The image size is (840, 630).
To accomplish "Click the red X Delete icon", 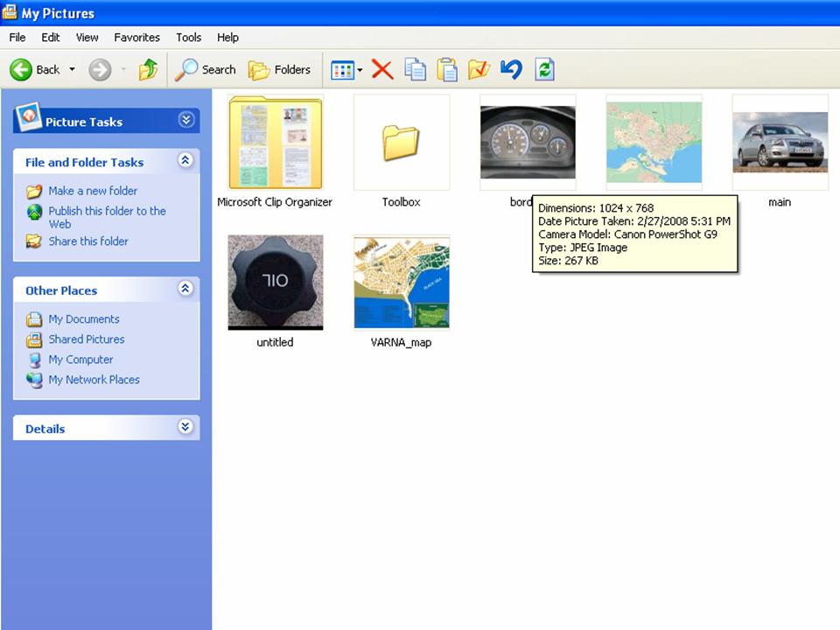I will [x=382, y=70].
